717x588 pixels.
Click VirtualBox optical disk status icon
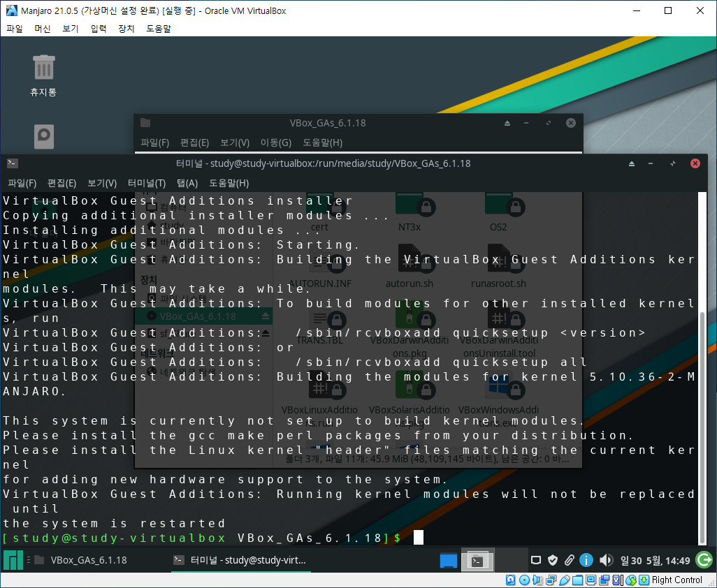coord(525,580)
